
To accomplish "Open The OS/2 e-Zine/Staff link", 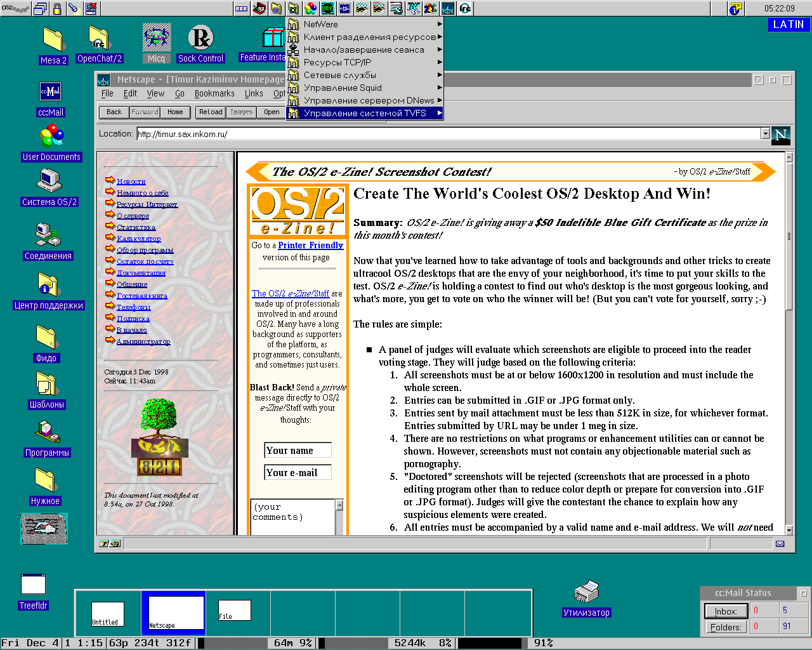I will [291, 293].
